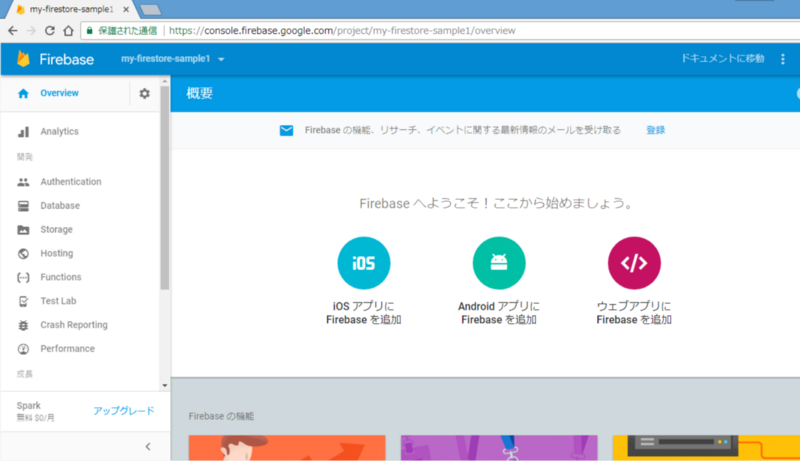The width and height of the screenshot is (800, 461).
Task: Click the yellow feature card thumbnail
Action: click(706, 448)
